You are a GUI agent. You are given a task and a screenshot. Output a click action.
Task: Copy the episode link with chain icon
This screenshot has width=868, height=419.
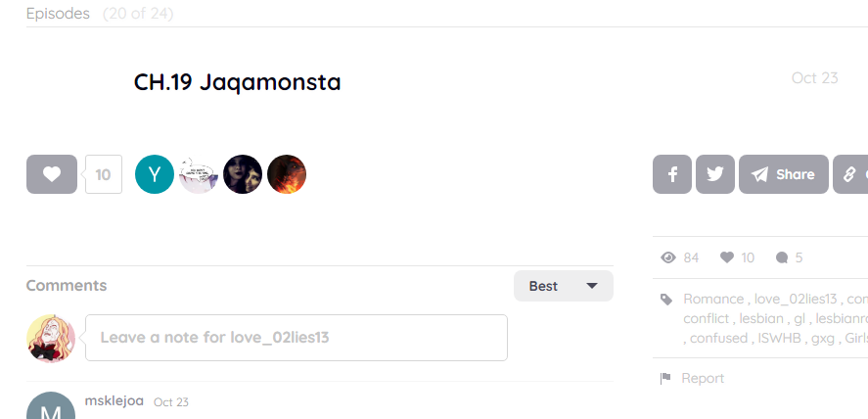849,174
